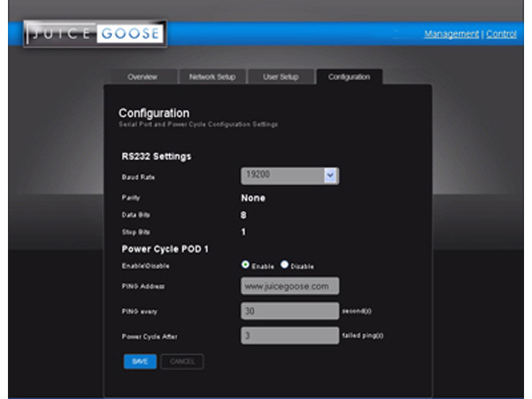Image resolution: width=532 pixels, height=399 pixels.
Task: Open the Management link
Action: click(x=451, y=34)
